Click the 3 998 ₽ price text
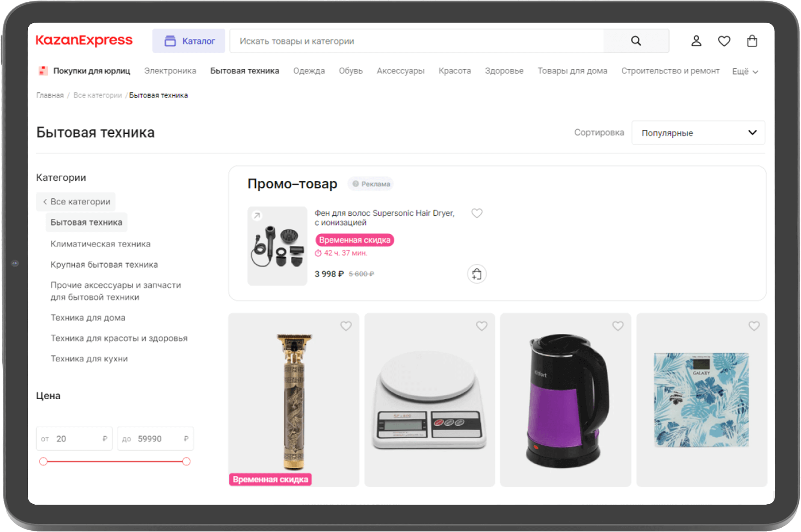801x532 pixels. 329,274
